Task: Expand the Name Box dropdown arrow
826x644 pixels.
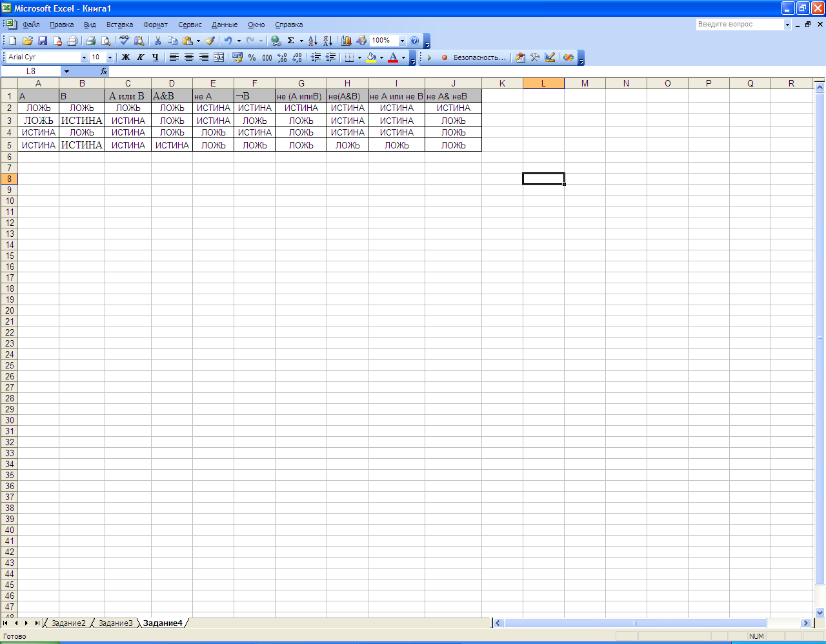Action: 66,72
